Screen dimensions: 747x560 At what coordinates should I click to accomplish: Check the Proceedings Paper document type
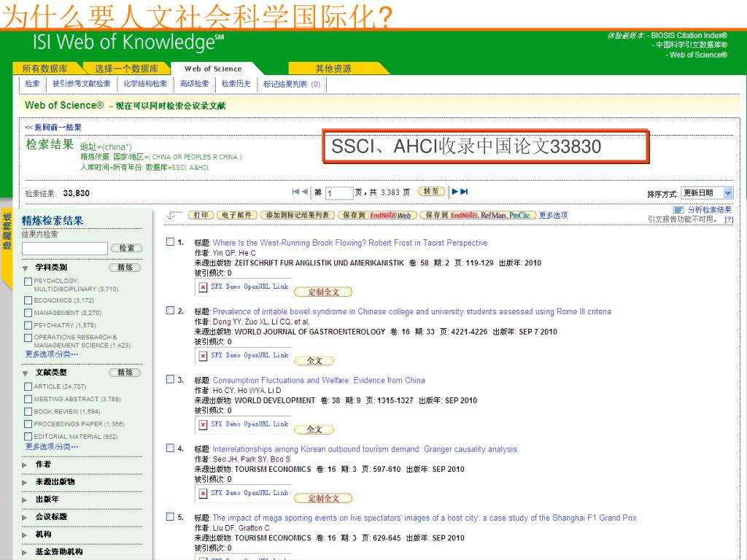[x=28, y=424]
